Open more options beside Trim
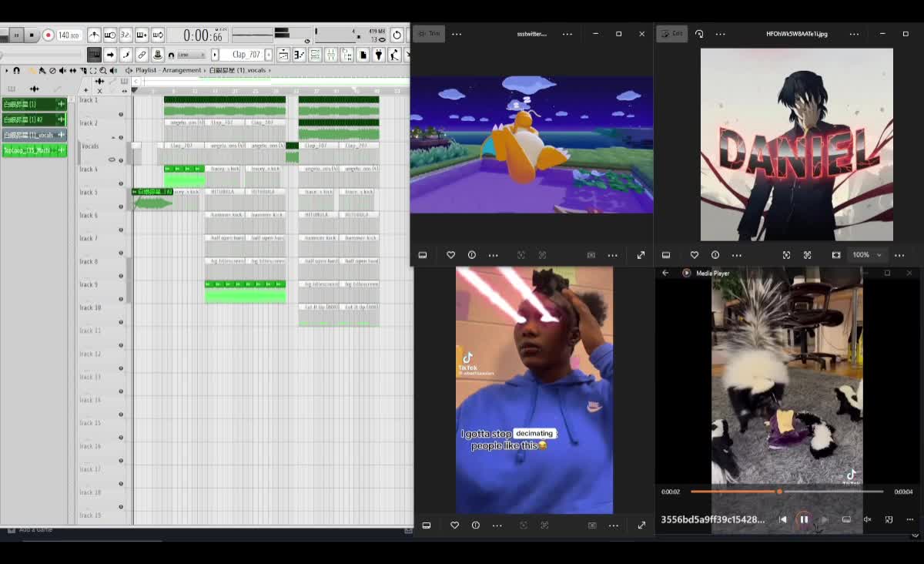Viewport: 924px width, 564px height. [x=457, y=34]
